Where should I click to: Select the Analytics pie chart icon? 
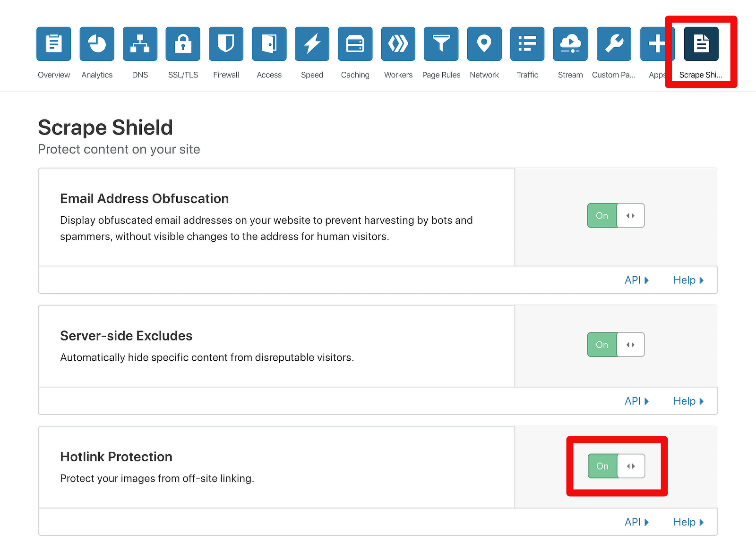point(96,44)
